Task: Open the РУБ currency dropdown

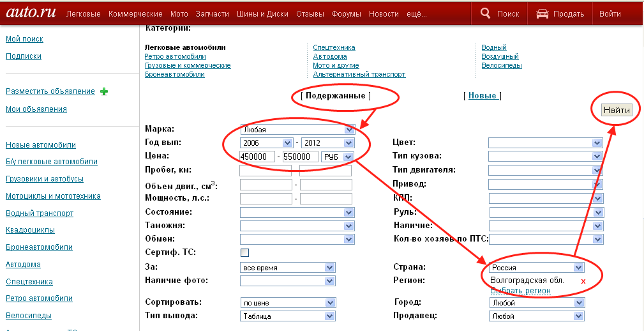Action: [337, 157]
